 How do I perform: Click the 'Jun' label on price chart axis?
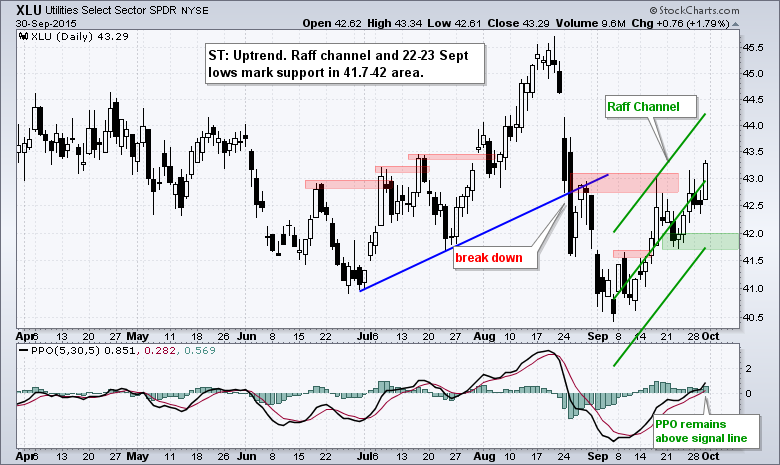pos(247,336)
